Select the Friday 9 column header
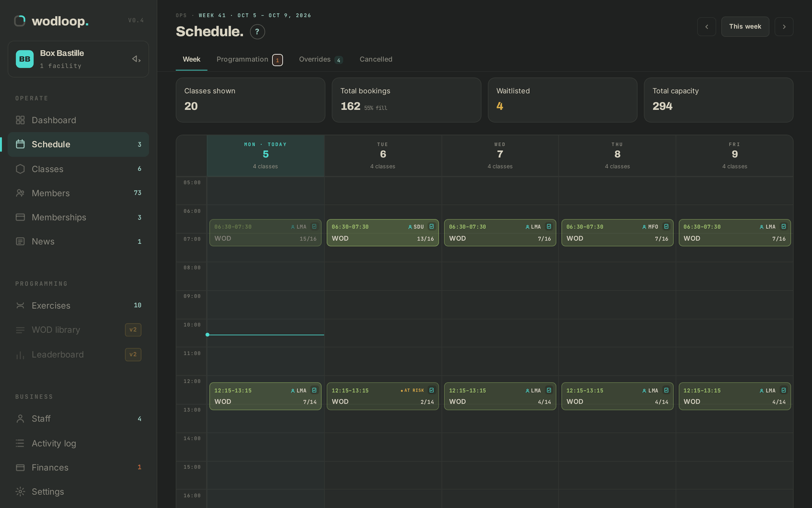This screenshot has width=812, height=508. [734, 155]
